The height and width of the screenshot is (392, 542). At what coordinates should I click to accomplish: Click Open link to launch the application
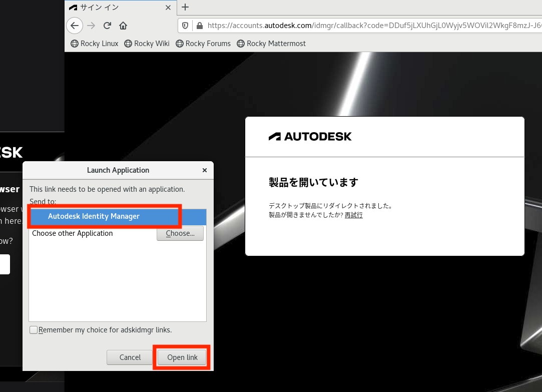click(x=181, y=357)
